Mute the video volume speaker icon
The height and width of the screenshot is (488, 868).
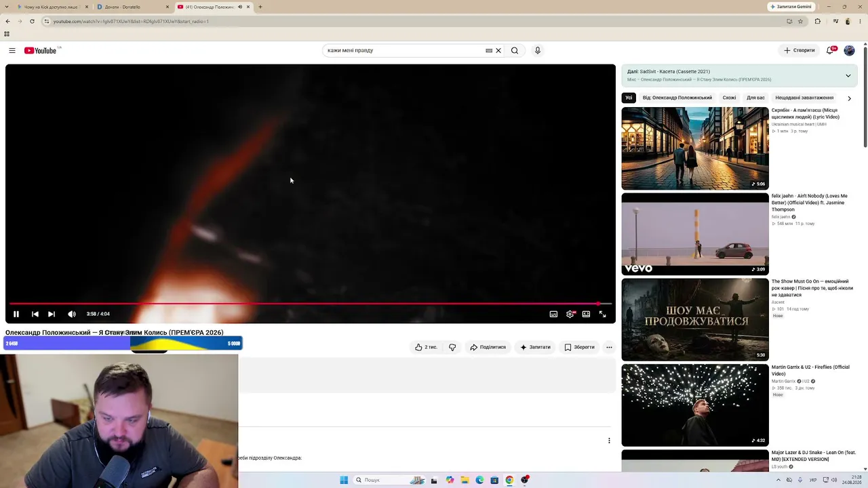tap(72, 314)
